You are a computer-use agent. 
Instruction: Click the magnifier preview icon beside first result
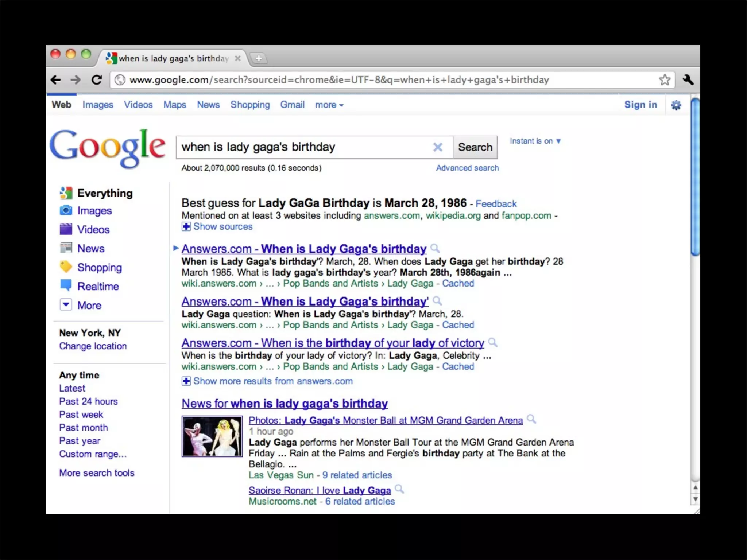point(435,249)
